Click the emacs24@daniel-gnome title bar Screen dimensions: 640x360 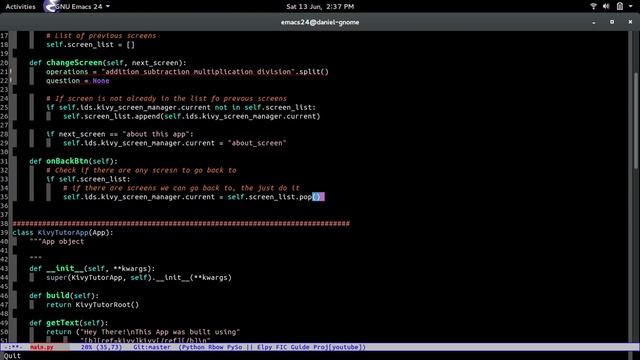(x=320, y=22)
